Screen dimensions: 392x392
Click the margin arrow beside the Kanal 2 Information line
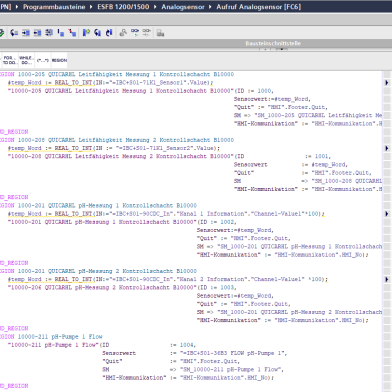(387, 279)
